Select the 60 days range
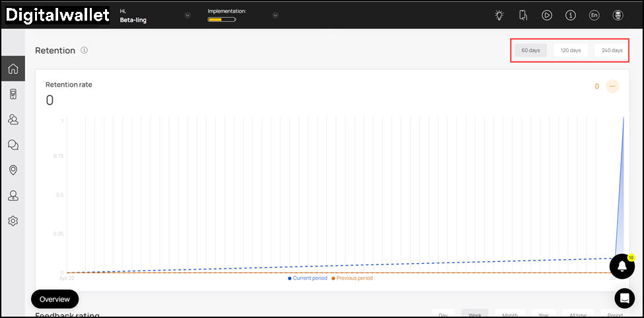The image size is (644, 318). click(x=530, y=50)
